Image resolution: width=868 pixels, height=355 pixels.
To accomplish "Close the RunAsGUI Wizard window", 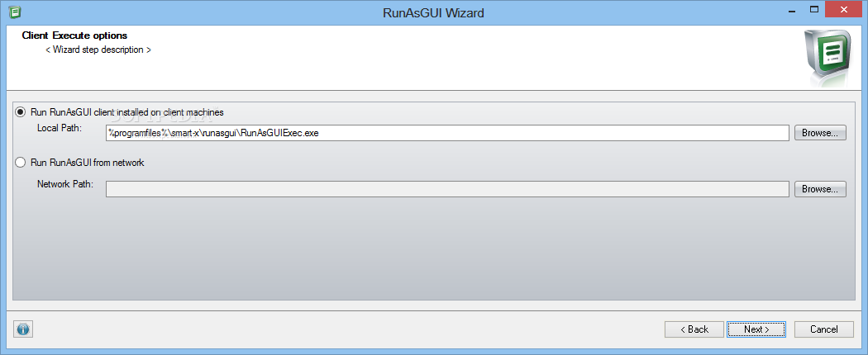I will [844, 9].
